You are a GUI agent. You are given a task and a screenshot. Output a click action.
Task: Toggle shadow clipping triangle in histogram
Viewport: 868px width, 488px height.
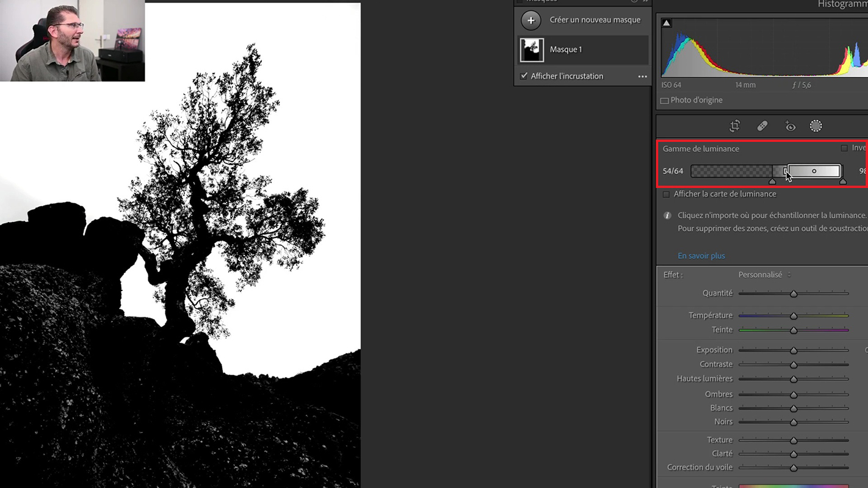(667, 23)
